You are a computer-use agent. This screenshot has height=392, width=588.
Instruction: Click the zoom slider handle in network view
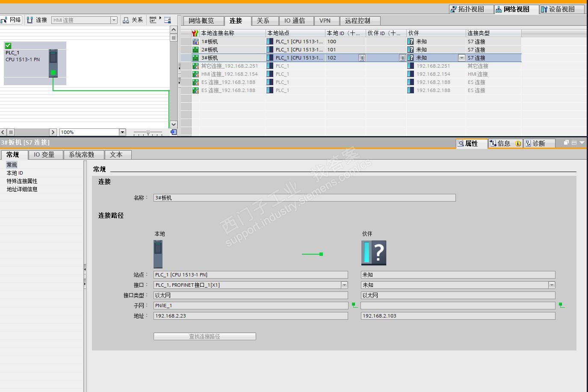point(148,132)
